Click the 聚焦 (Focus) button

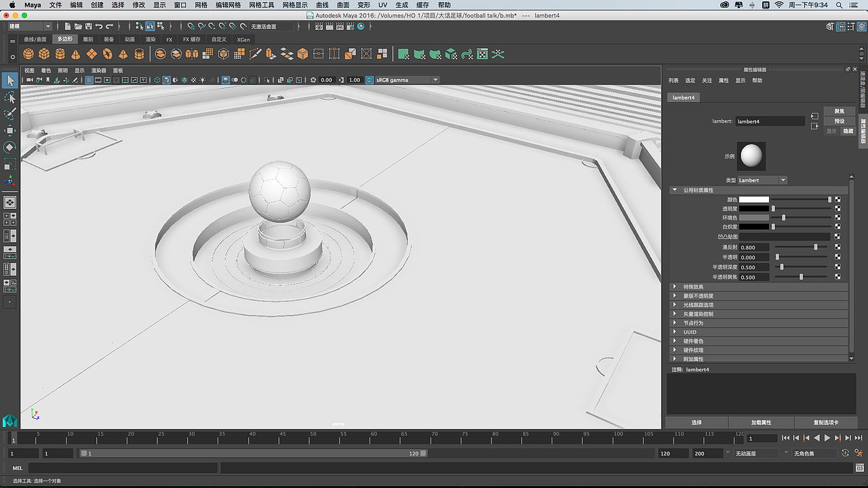pos(840,111)
